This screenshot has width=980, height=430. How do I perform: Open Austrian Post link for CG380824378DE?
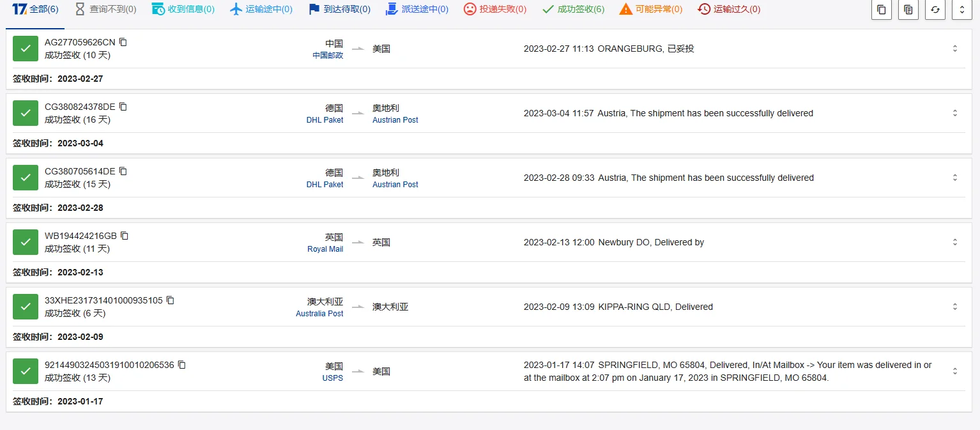click(395, 120)
